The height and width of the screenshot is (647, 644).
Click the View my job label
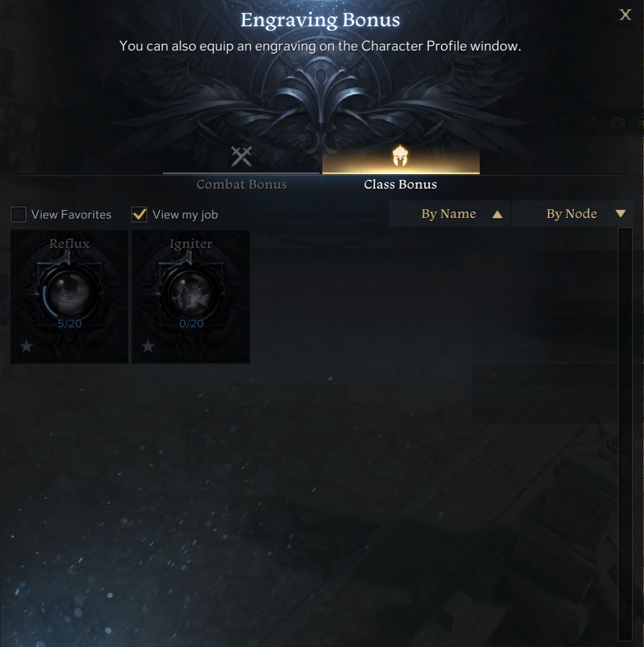pyautogui.click(x=185, y=215)
